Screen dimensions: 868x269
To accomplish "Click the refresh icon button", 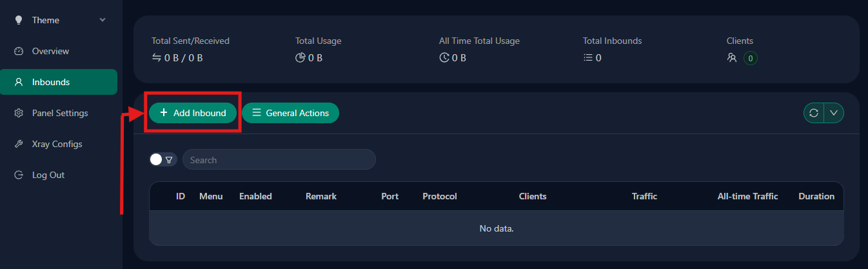I will [x=814, y=113].
